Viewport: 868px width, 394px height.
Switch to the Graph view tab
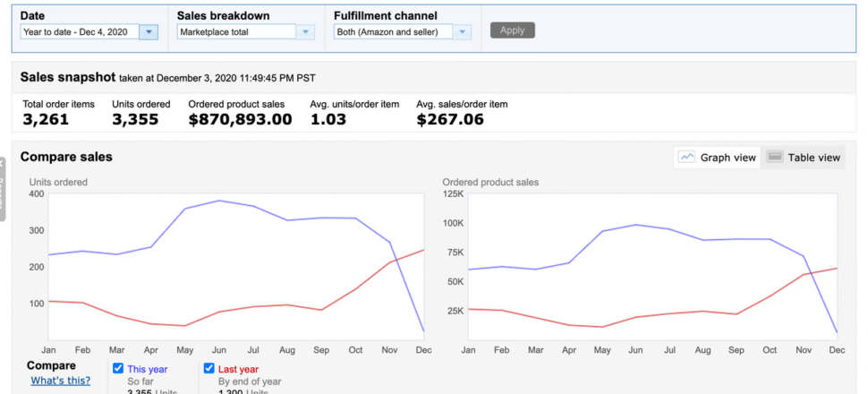point(718,157)
